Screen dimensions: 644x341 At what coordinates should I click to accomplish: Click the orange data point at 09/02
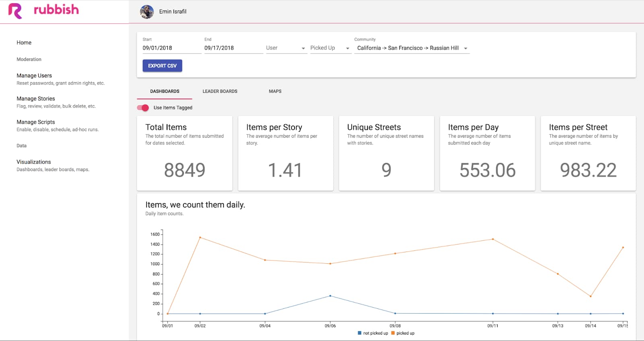click(200, 238)
